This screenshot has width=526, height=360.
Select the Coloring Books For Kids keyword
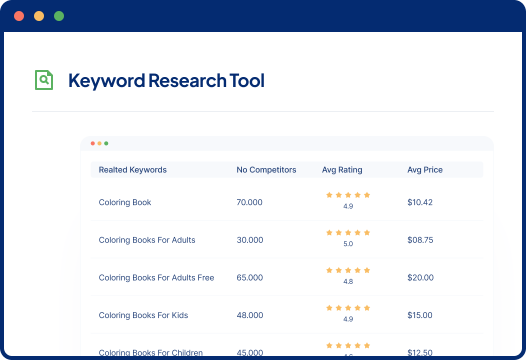click(143, 315)
